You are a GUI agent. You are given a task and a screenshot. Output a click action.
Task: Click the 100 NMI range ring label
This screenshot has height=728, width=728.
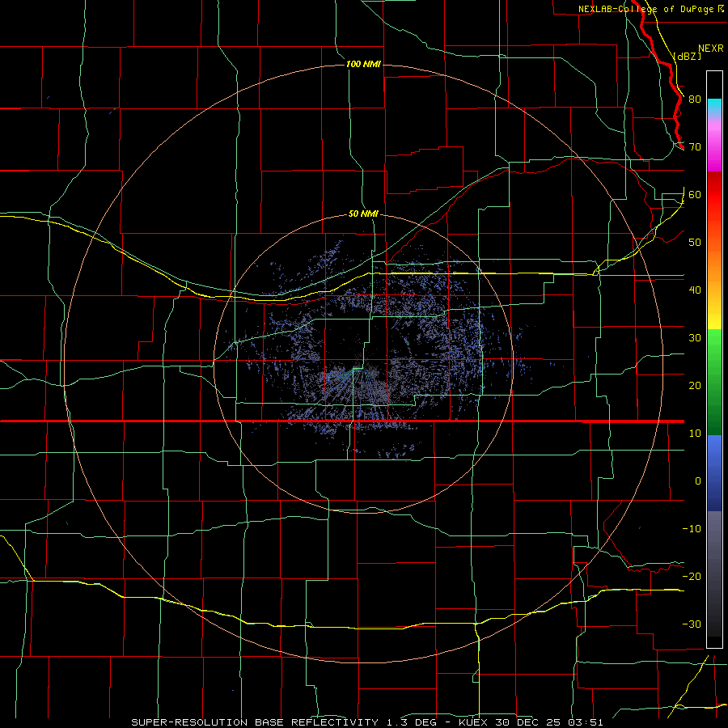click(x=363, y=64)
